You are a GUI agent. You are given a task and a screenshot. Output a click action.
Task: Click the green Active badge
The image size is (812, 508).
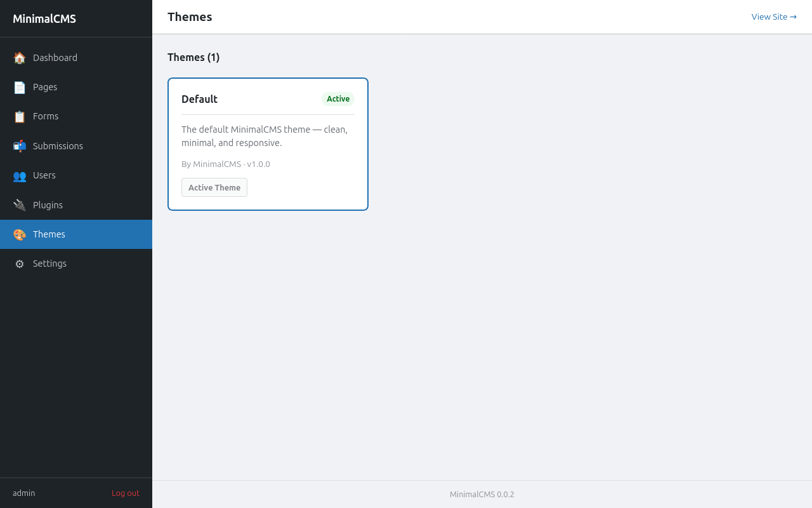[x=338, y=99]
